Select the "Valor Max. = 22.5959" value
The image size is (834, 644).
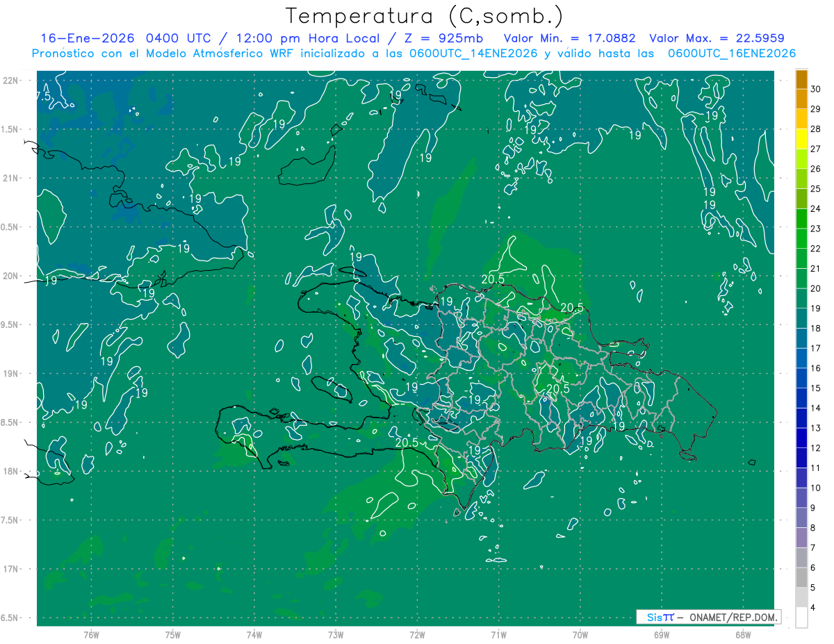(x=717, y=38)
